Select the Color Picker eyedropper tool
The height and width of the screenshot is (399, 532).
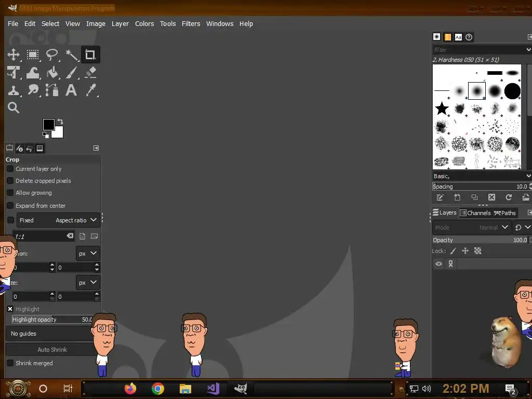90,90
